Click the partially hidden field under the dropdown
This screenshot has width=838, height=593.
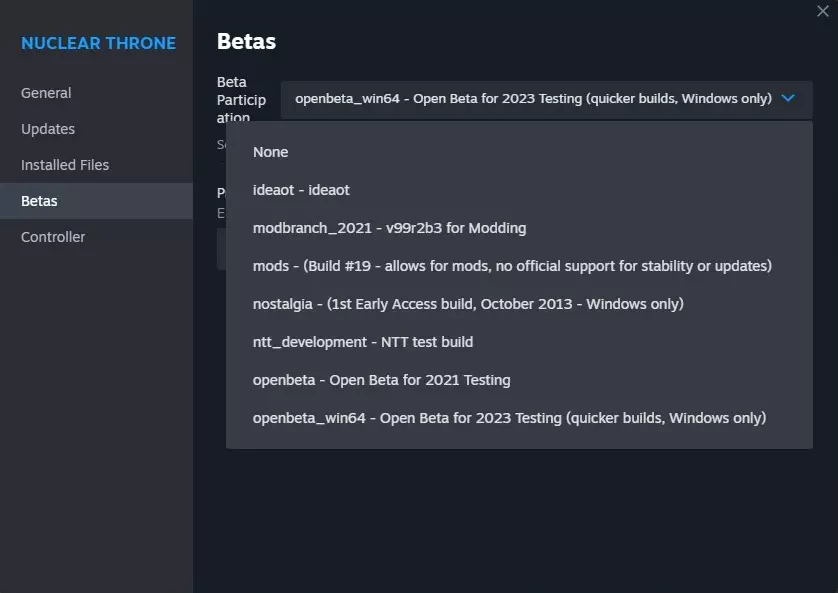(221, 250)
